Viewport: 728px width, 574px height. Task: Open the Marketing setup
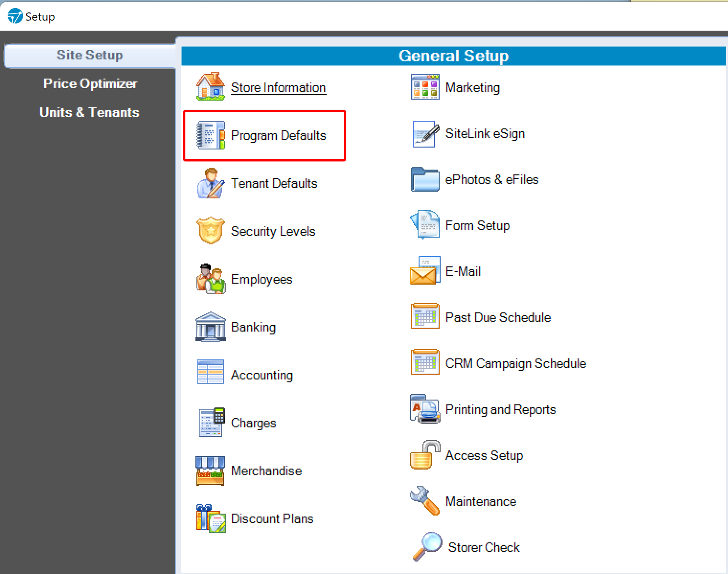coord(472,88)
